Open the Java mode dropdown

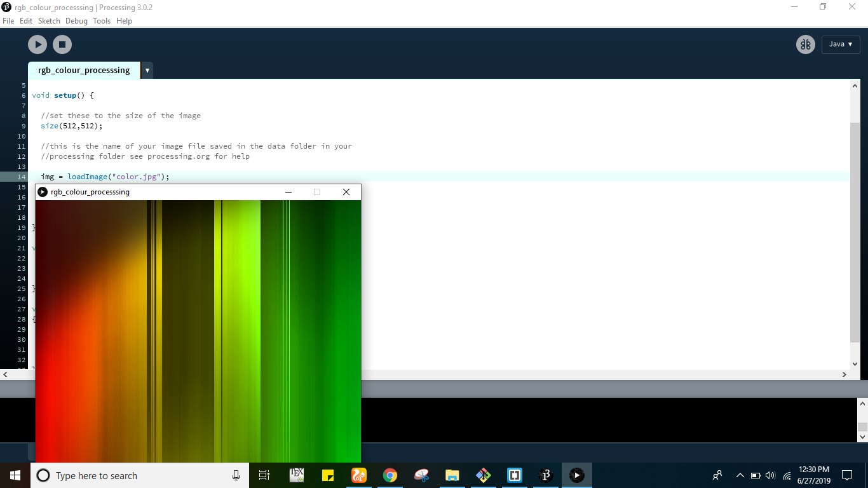[x=840, y=44]
